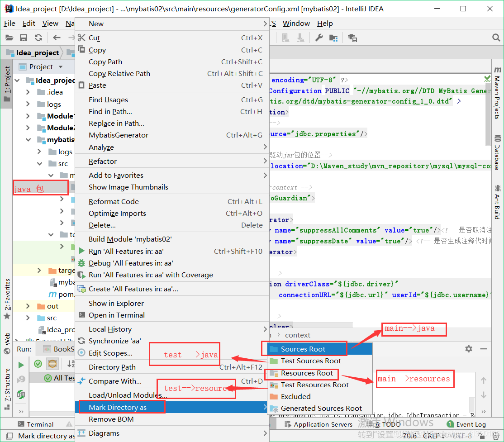Click the green inspection checkmark in the editor
This screenshot has height=442, width=504.
click(487, 78)
